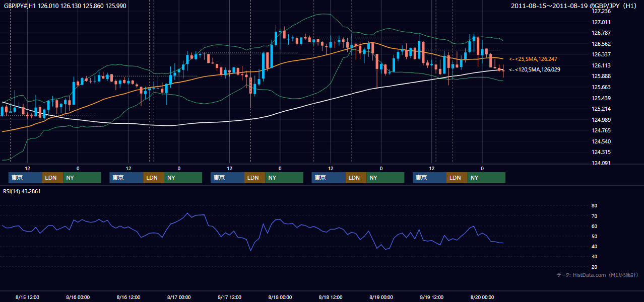Viewport: 644px width, 302px height.
Task: Click the RSI level 40 label
Action: 594,246
